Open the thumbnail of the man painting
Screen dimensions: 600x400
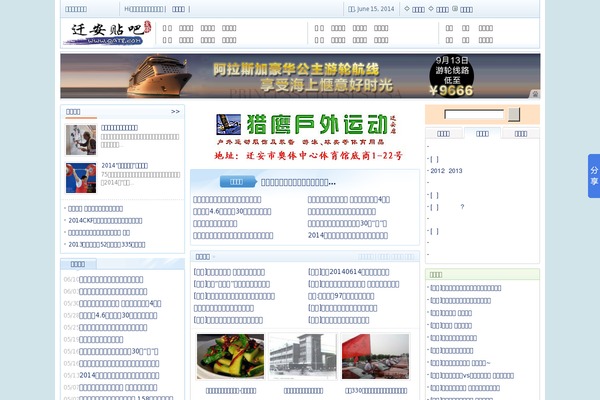coord(81,140)
